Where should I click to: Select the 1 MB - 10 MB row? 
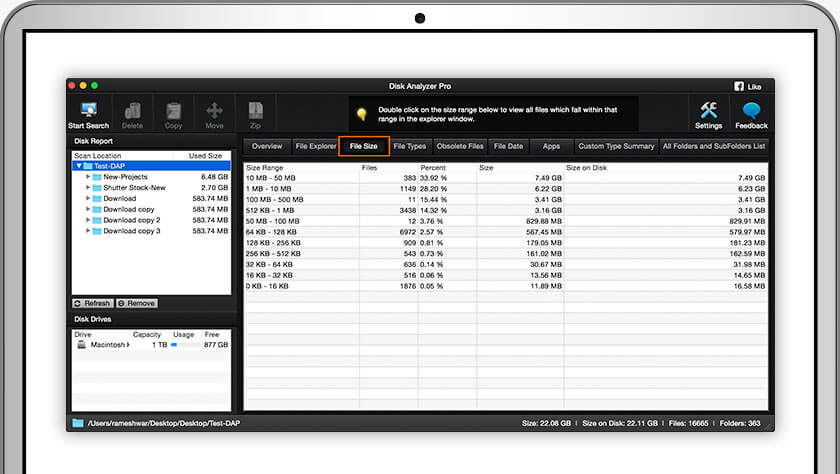point(506,189)
